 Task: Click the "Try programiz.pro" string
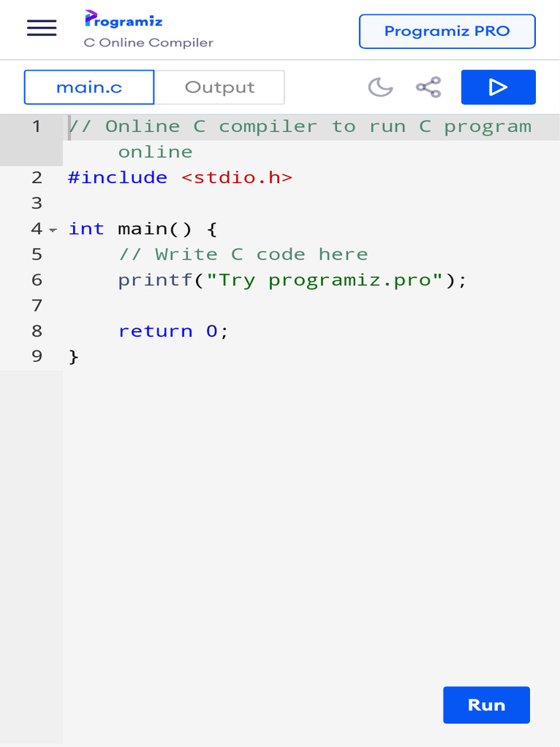324,280
